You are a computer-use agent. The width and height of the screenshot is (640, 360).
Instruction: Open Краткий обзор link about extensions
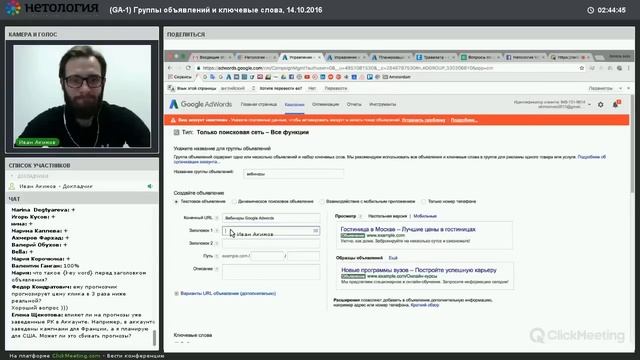[x=424, y=305]
